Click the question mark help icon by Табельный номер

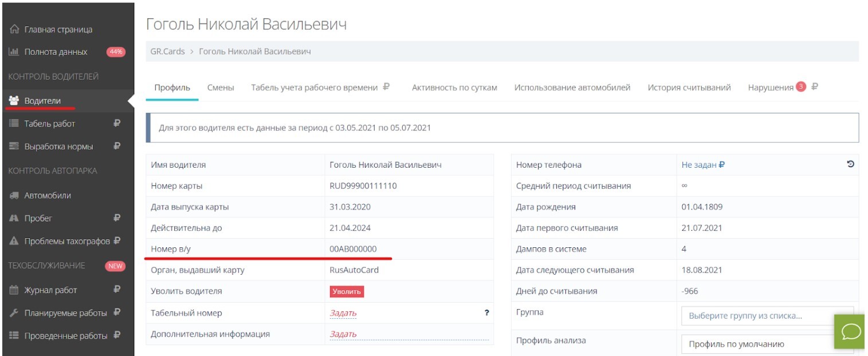click(486, 313)
